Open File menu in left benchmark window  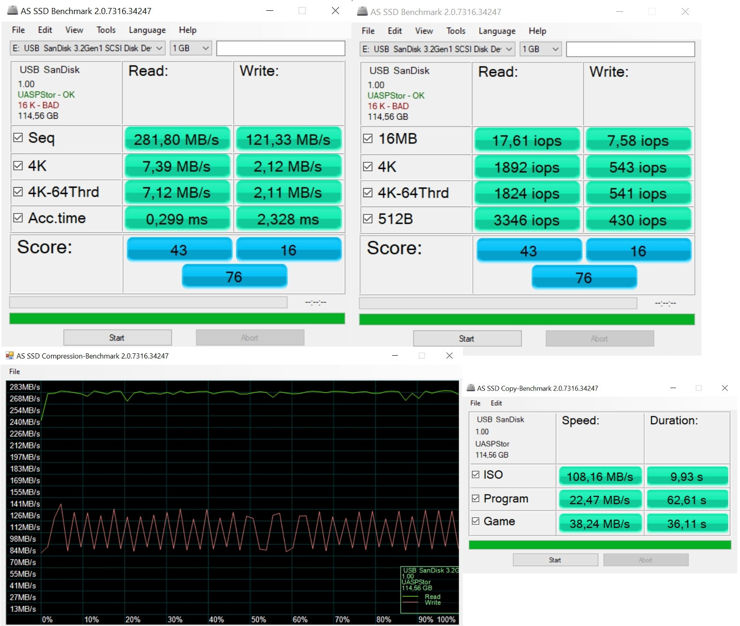coord(18,30)
